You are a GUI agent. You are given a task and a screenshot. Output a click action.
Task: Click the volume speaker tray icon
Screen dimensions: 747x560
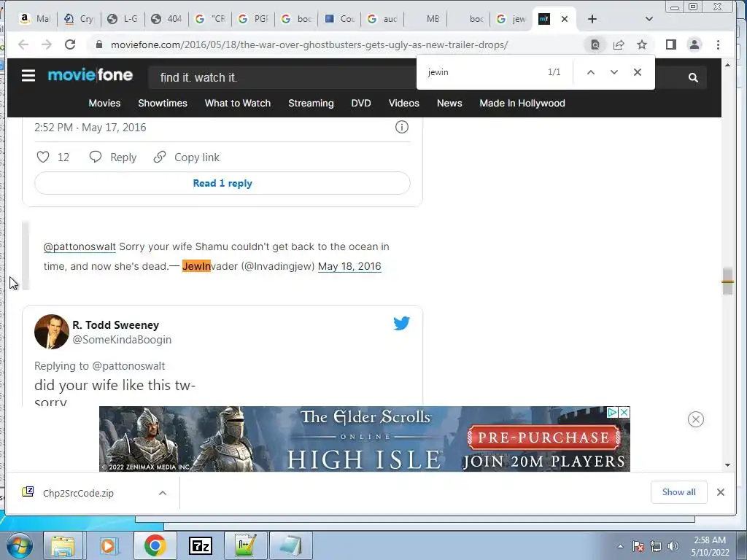click(x=673, y=547)
